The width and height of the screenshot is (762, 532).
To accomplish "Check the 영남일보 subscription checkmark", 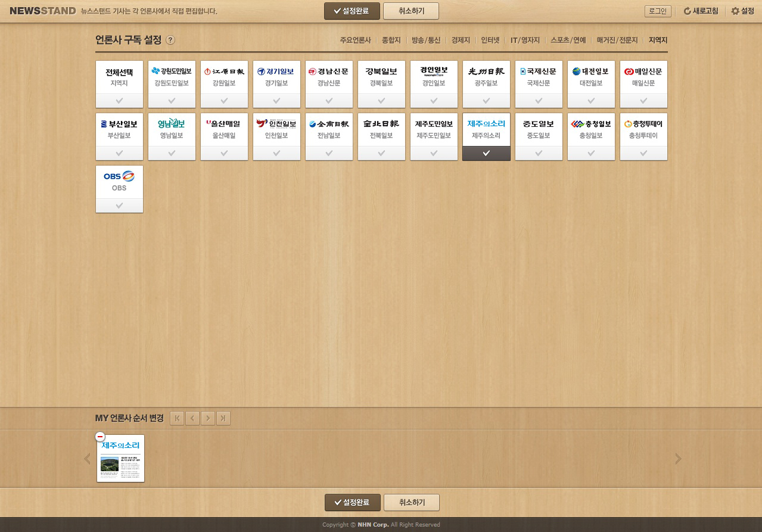I will [x=172, y=153].
